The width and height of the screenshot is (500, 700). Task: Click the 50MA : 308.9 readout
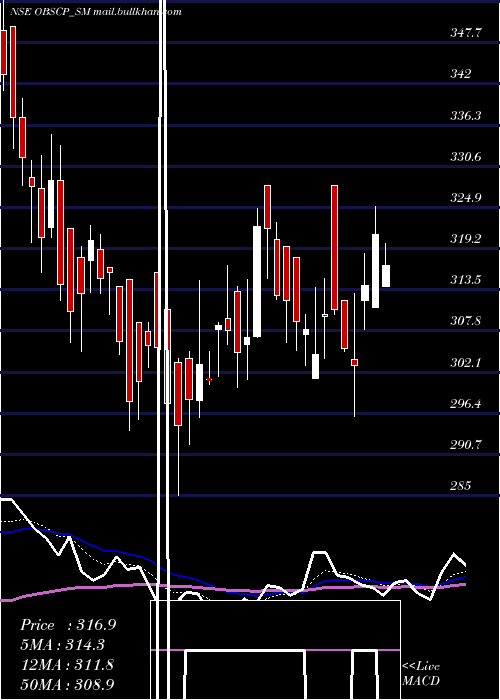click(68, 684)
